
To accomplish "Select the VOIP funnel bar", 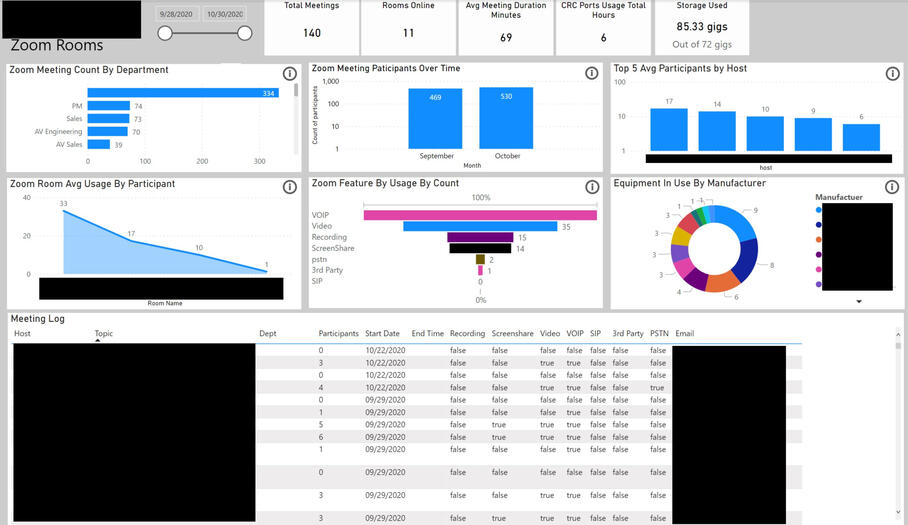I will tap(480, 215).
